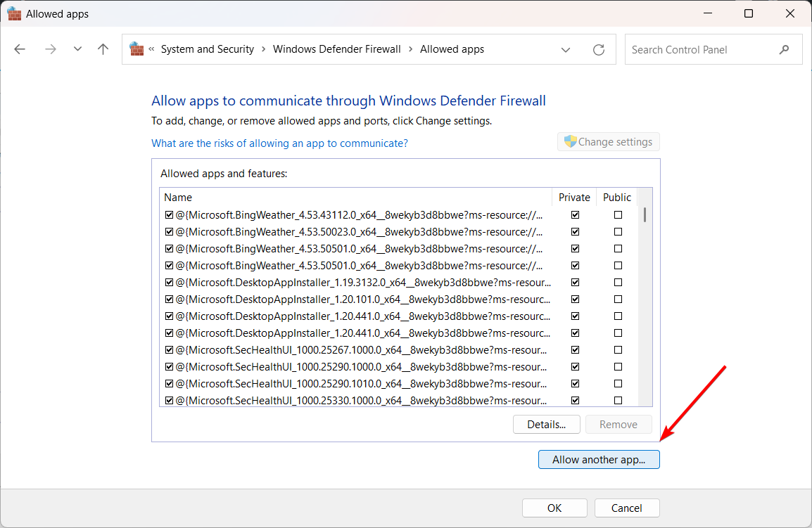Screen dimensions: 812x528
Task: Open the Recent locations dropdown chevron
Action: coord(77,49)
